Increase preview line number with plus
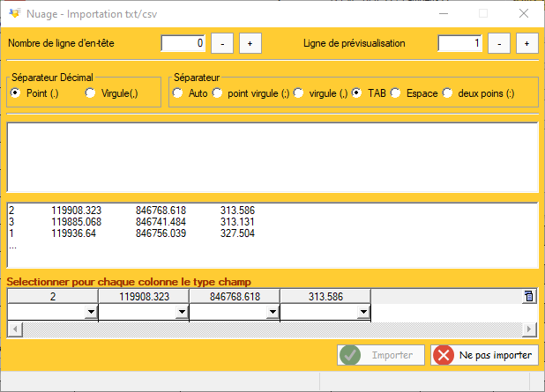This screenshot has width=545, height=392. click(x=527, y=43)
